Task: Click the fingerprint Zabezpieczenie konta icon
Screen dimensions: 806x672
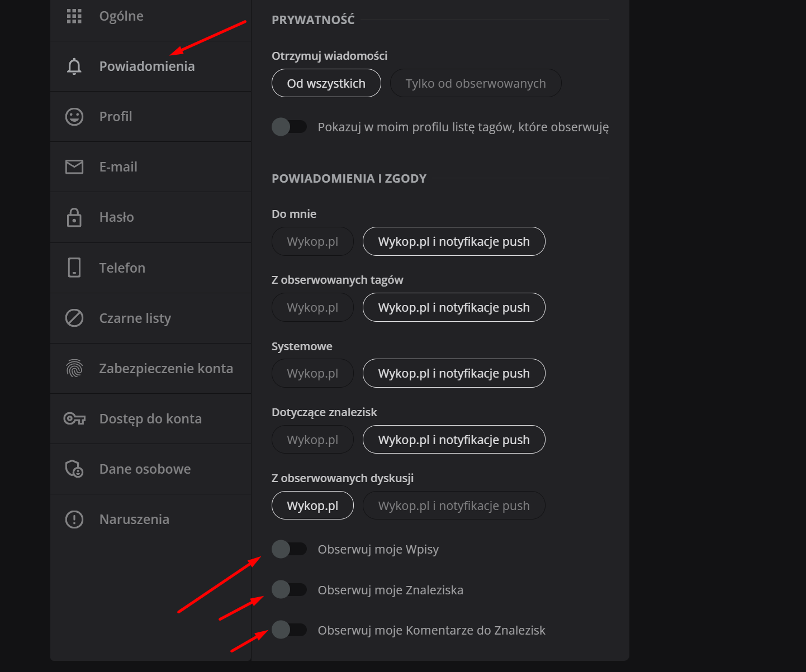Action: 74,368
